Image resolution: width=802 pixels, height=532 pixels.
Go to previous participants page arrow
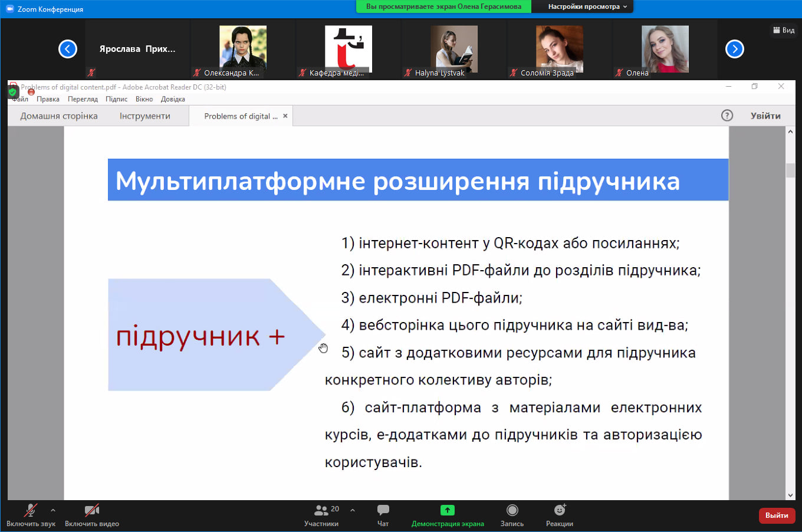click(68, 49)
